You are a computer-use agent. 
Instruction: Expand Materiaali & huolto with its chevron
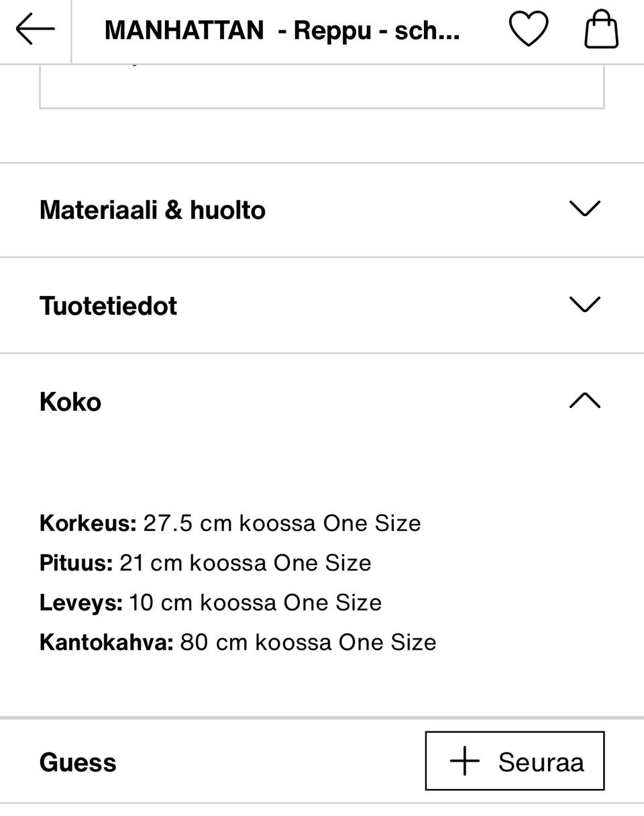(584, 209)
